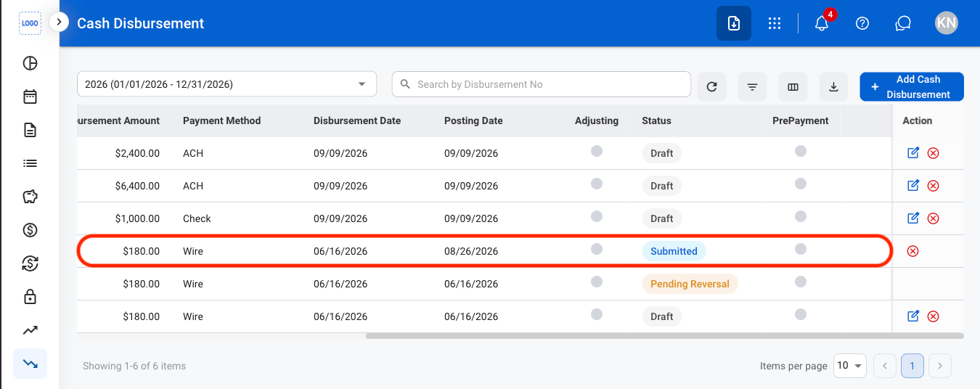This screenshot has height=389, width=980.
Task: Toggle Adjusting indicator in $1,000.00 row
Action: pos(597,216)
